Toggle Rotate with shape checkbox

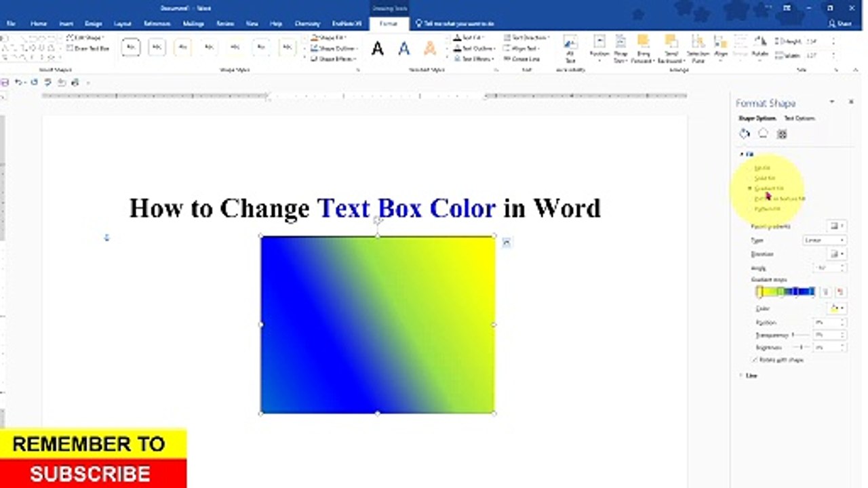point(777,360)
